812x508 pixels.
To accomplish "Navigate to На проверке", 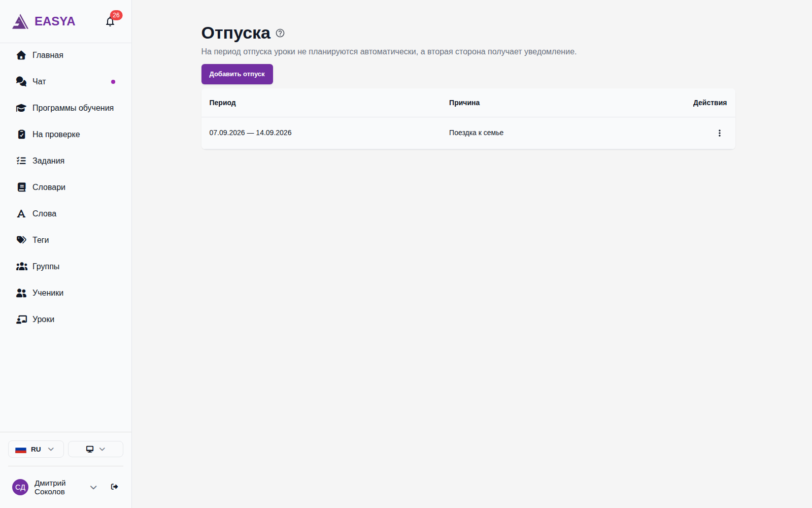I will [x=65, y=135].
